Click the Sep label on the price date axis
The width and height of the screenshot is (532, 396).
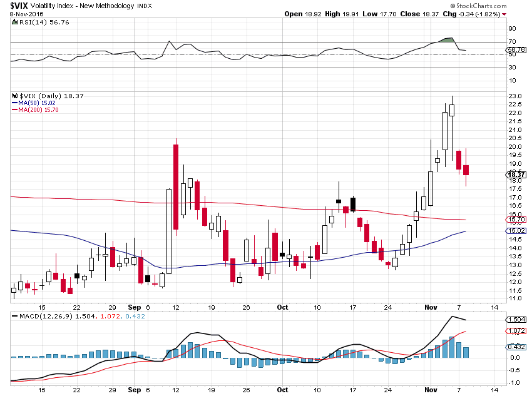point(135,307)
